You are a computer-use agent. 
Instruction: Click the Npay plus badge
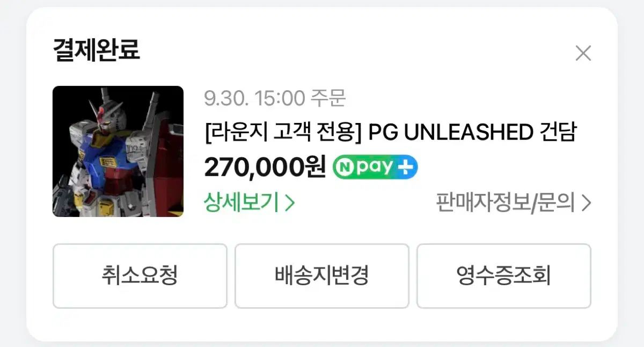[x=375, y=168]
